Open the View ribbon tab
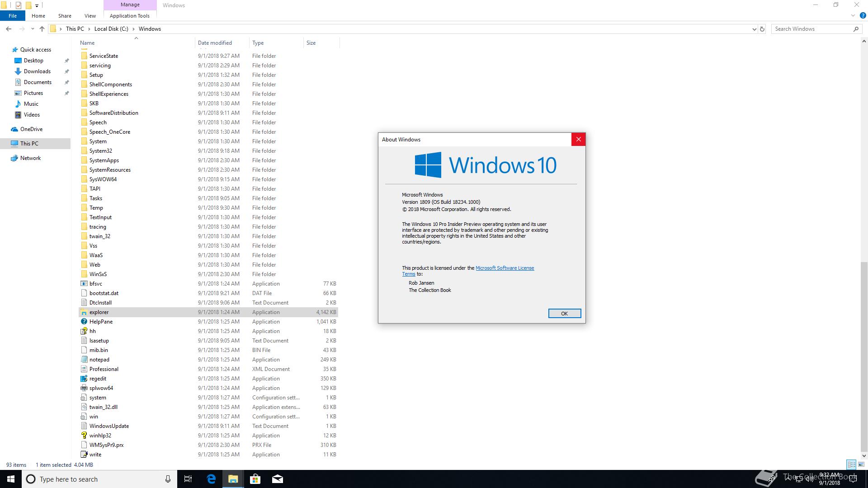868x488 pixels. point(90,16)
